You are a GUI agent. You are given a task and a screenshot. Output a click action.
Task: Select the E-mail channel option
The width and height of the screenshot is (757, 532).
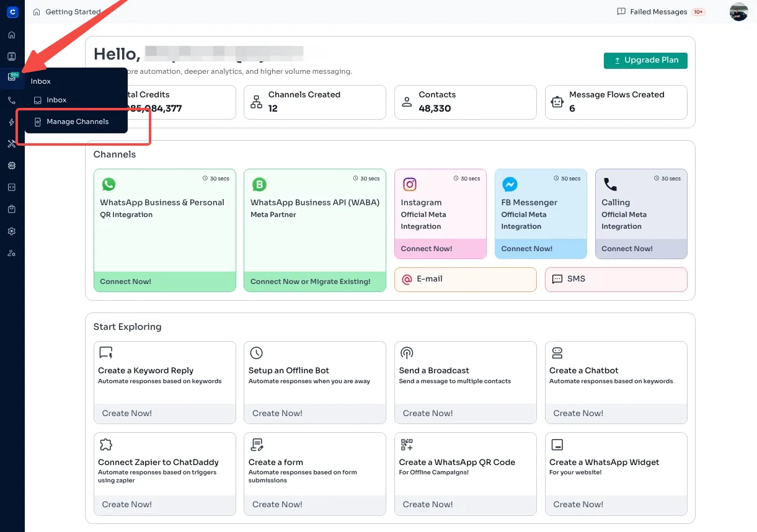click(465, 279)
